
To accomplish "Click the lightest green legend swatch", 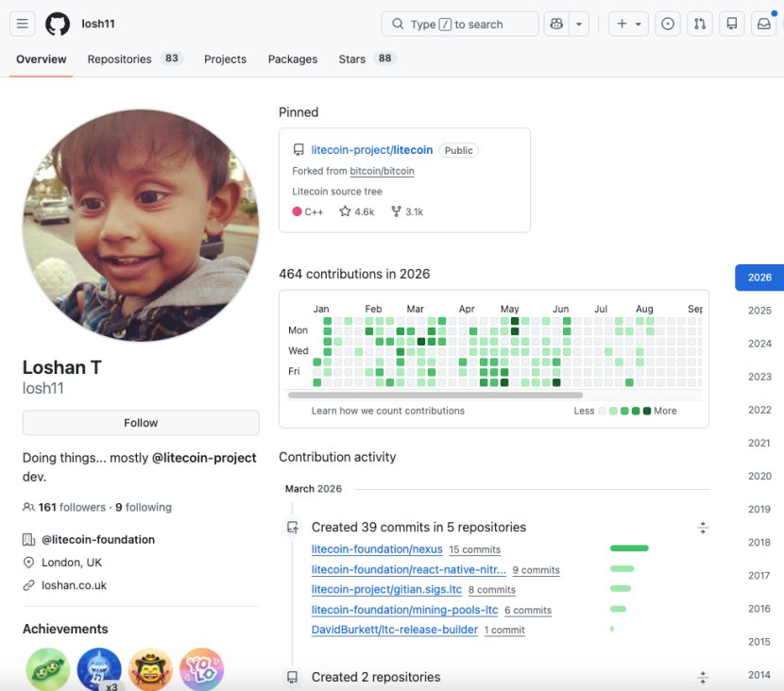I will coord(613,411).
